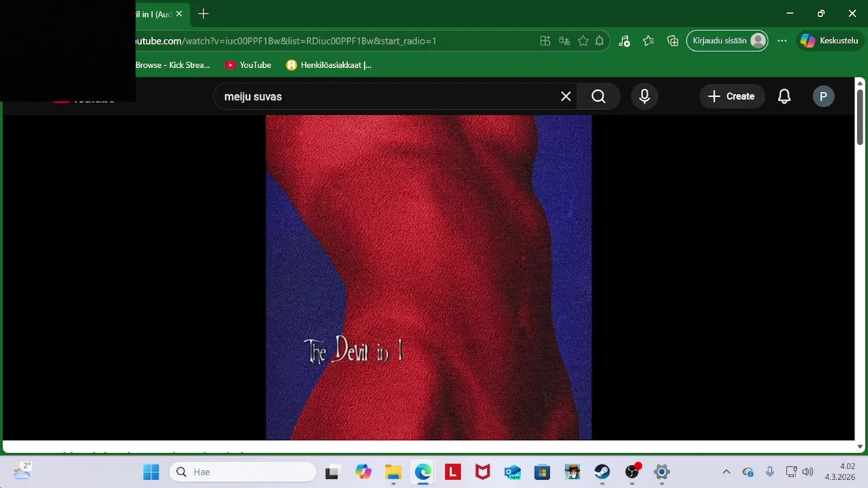Open the cowboy hat character app in taskbar
Image resolution: width=868 pixels, height=488 pixels.
point(572,472)
